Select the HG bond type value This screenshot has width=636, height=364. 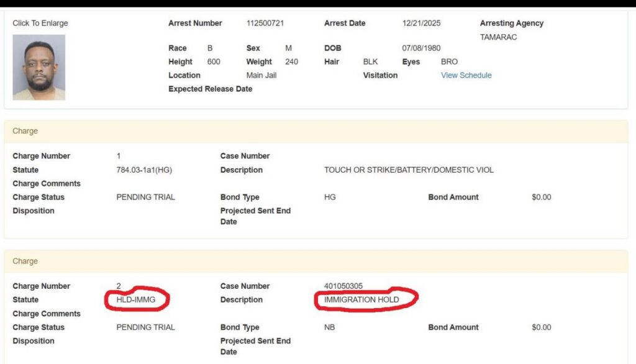pyautogui.click(x=330, y=198)
